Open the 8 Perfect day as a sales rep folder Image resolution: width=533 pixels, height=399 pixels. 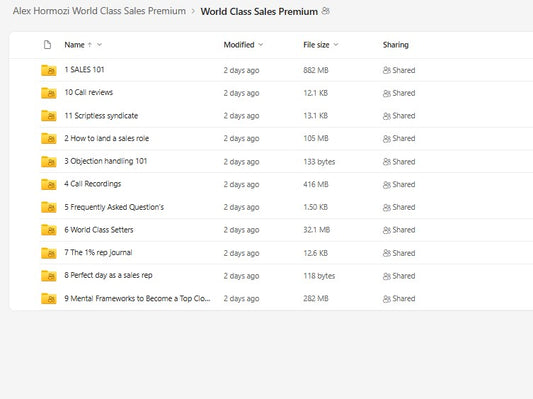[108, 275]
